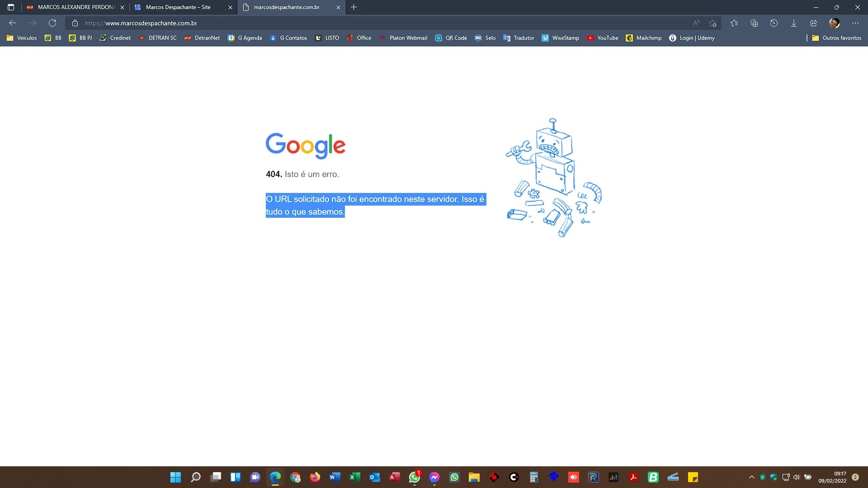
Task: Open the Mailchimp bookmark
Action: 644,38
